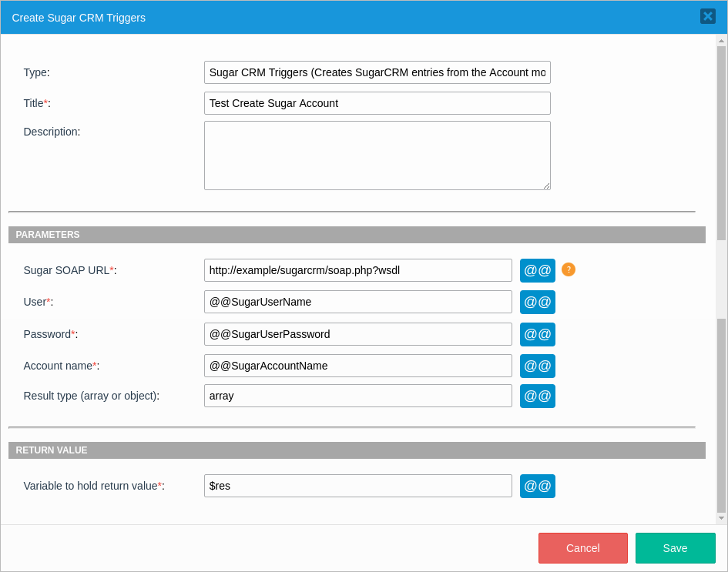Open @@ picker for return value variable
Screen dimensions: 728x572
point(537,486)
